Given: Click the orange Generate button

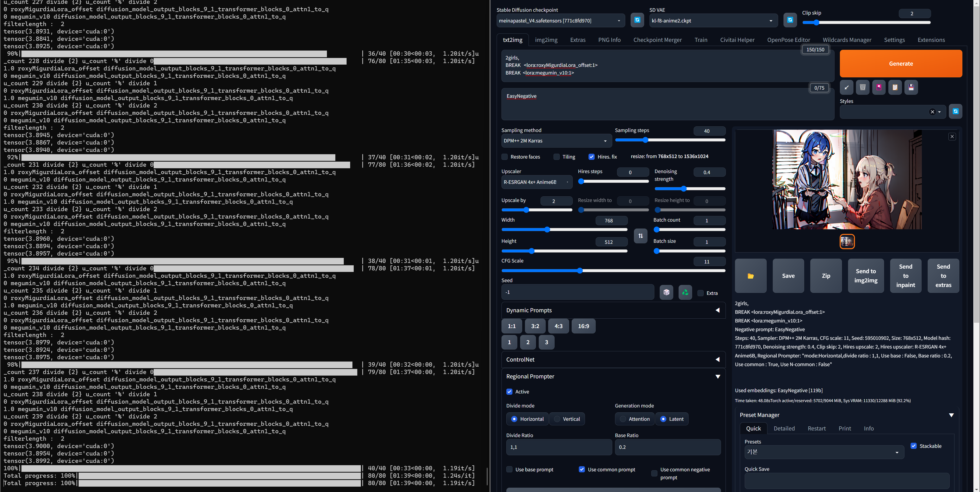Looking at the screenshot, I should coord(900,64).
